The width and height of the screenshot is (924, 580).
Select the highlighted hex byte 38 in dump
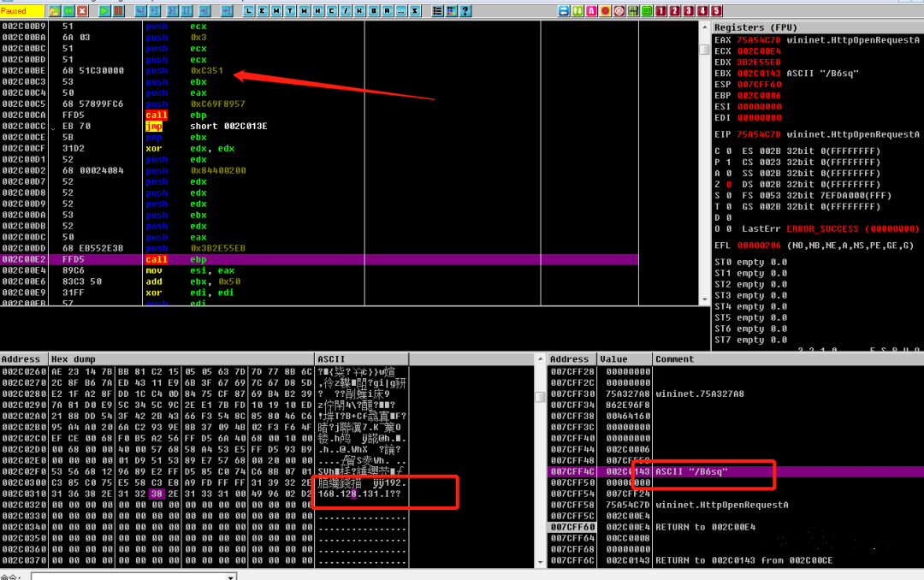tap(157, 494)
